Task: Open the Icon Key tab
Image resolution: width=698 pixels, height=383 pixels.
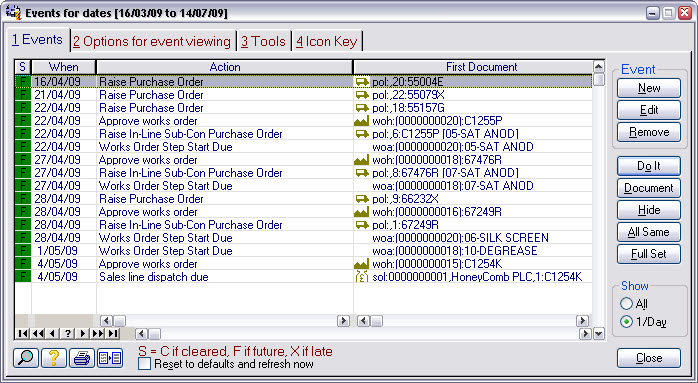Action: [x=327, y=41]
